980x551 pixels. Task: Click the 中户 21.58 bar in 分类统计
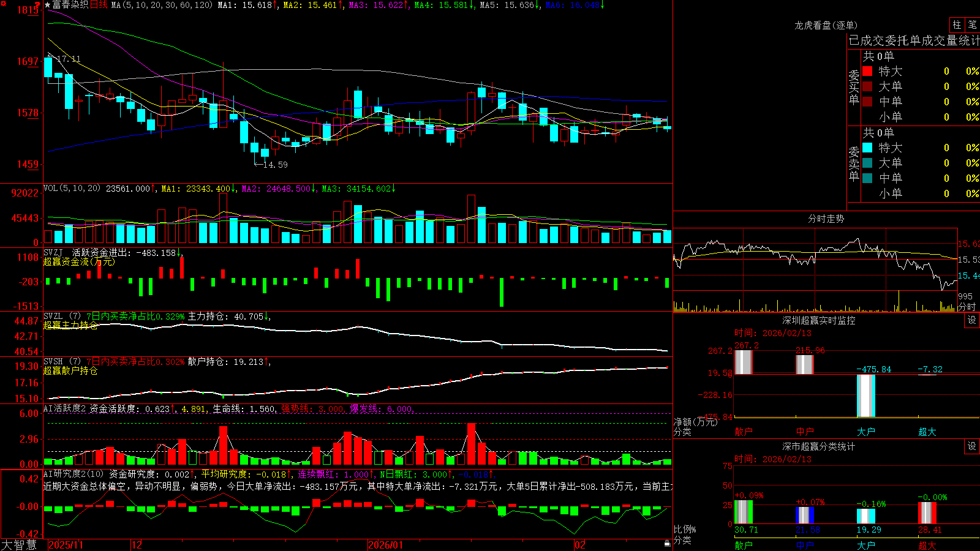805,515
